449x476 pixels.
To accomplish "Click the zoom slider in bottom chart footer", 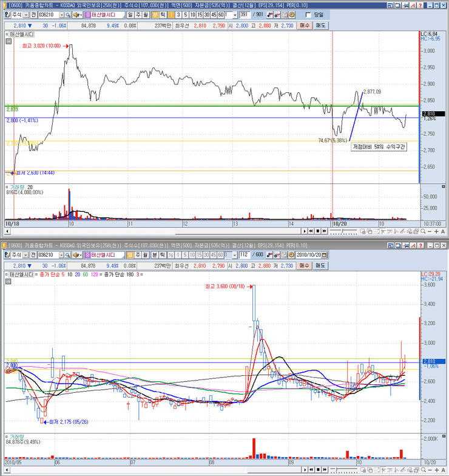I will pos(343,470).
